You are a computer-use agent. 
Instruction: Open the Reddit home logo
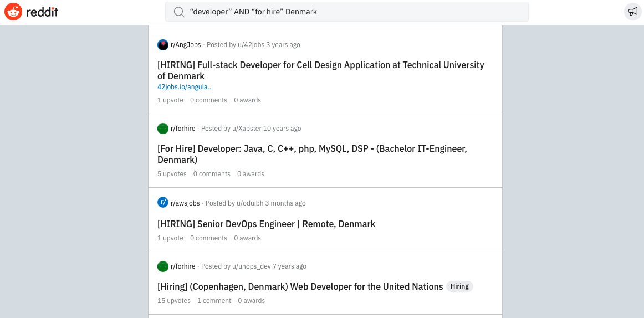point(31,12)
